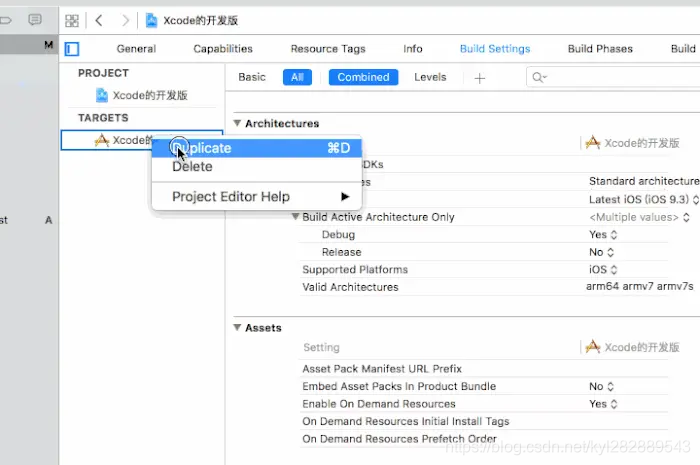Collapse the Architectures section
Image resolution: width=700 pixels, height=465 pixels.
237,123
